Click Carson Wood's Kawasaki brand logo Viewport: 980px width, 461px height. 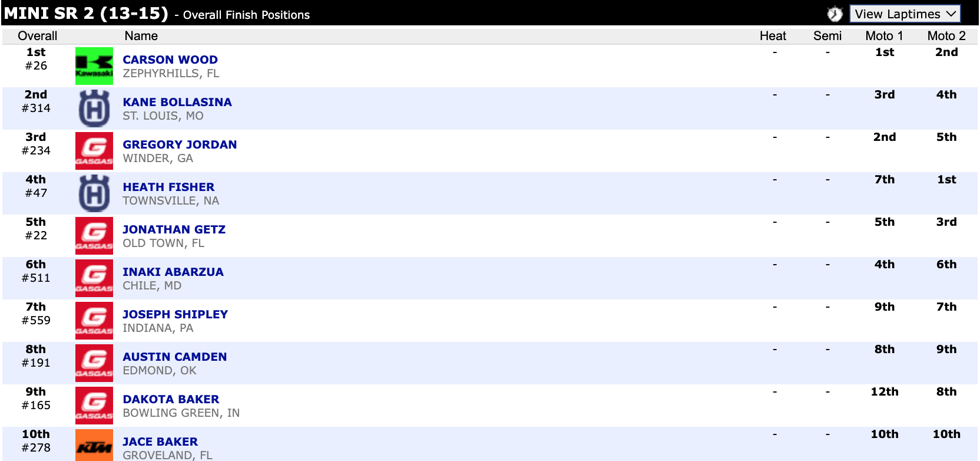tap(94, 66)
